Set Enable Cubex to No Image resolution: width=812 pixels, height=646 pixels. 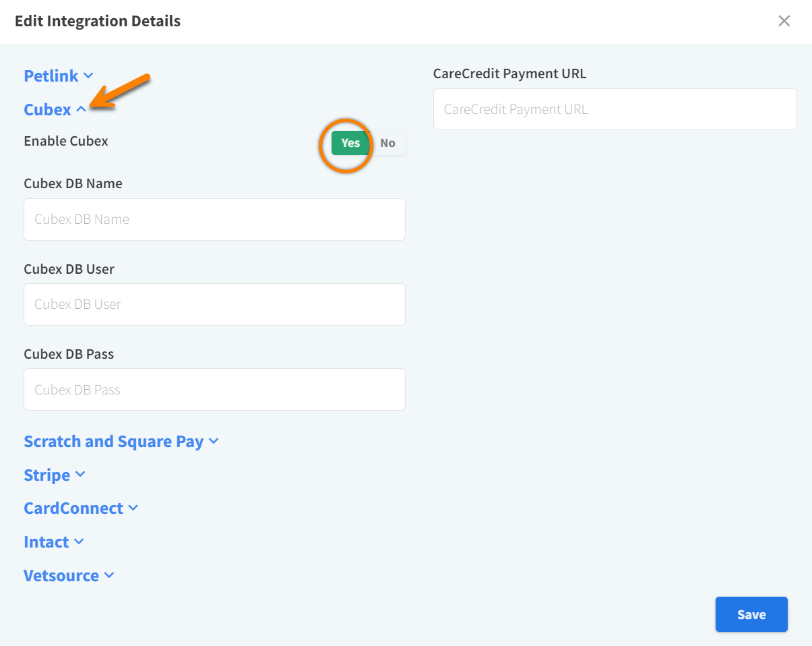point(387,143)
